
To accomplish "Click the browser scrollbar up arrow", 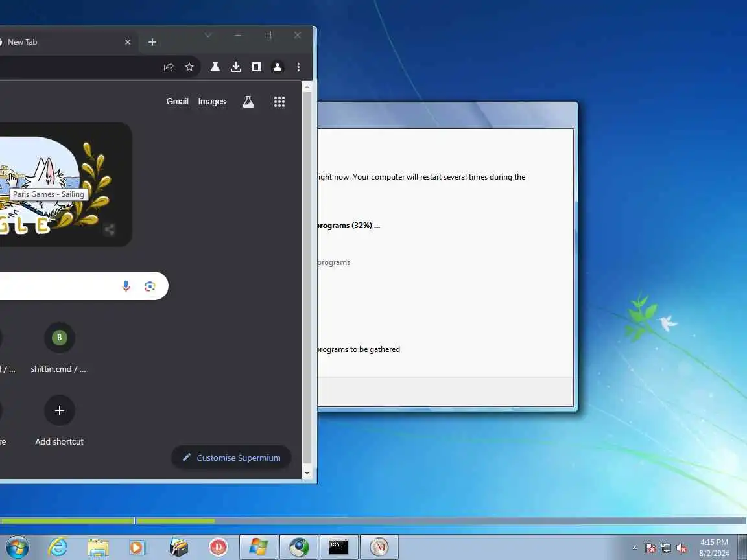I will [307, 87].
